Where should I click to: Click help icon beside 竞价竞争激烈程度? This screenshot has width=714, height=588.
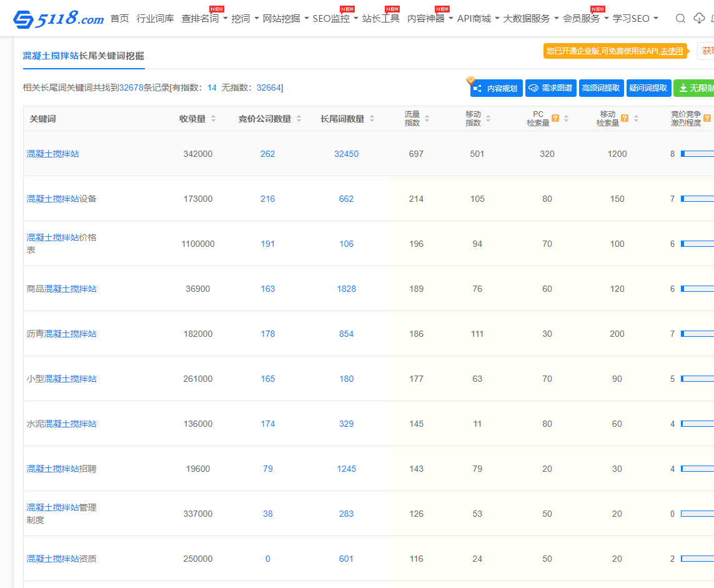707,119
